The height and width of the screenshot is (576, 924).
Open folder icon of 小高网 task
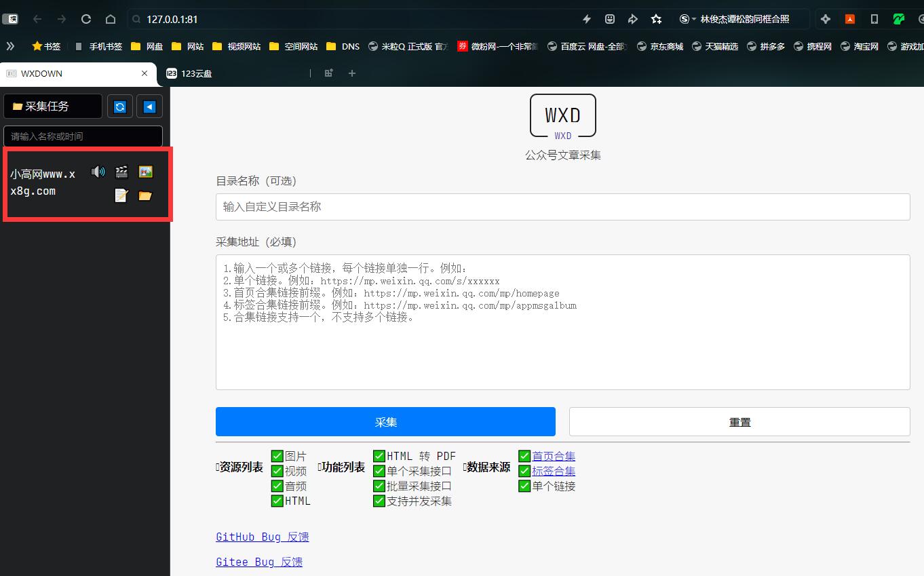(x=145, y=195)
